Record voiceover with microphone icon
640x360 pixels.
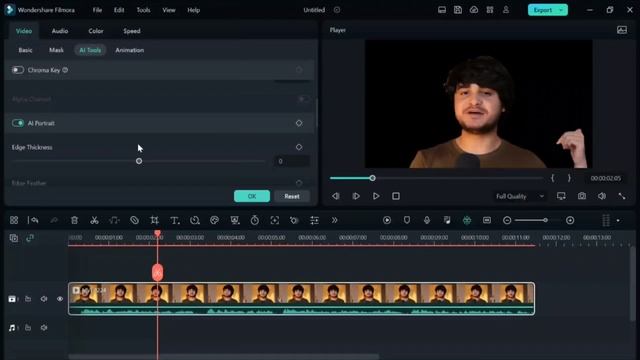[427, 220]
